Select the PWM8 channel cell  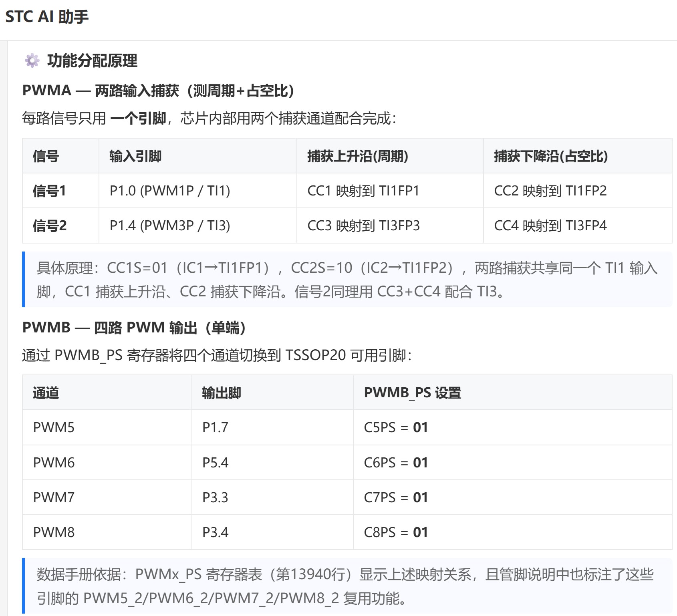coord(107,532)
